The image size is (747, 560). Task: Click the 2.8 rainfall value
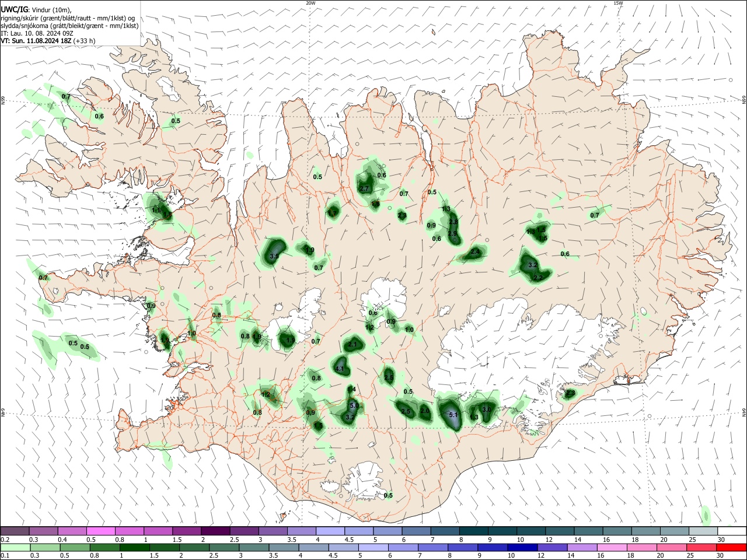(453, 222)
